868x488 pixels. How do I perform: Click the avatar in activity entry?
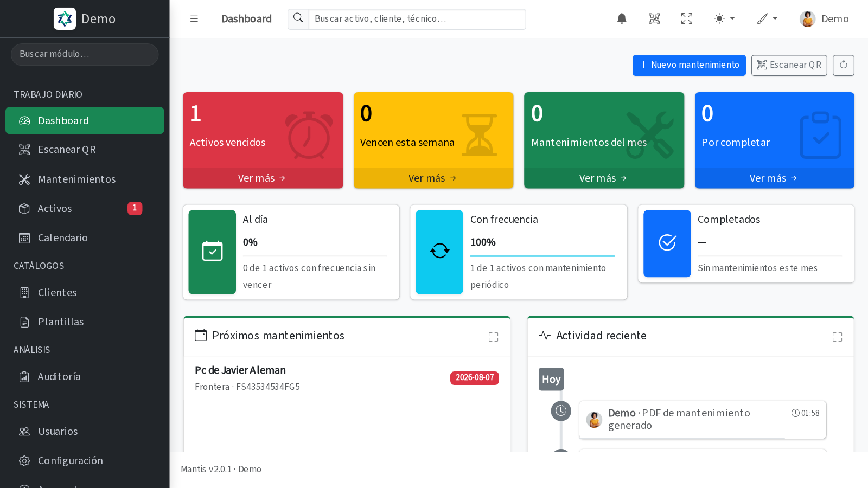tap(595, 420)
